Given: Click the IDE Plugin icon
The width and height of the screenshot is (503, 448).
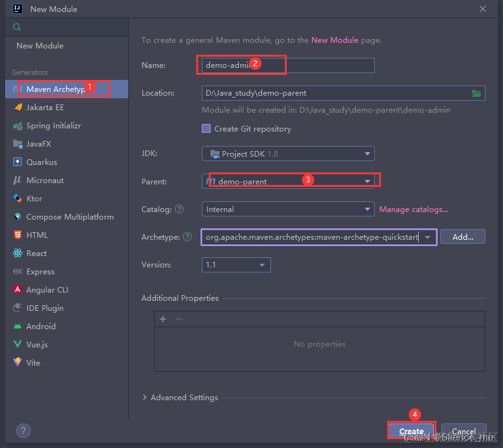Looking at the screenshot, I should (x=18, y=308).
